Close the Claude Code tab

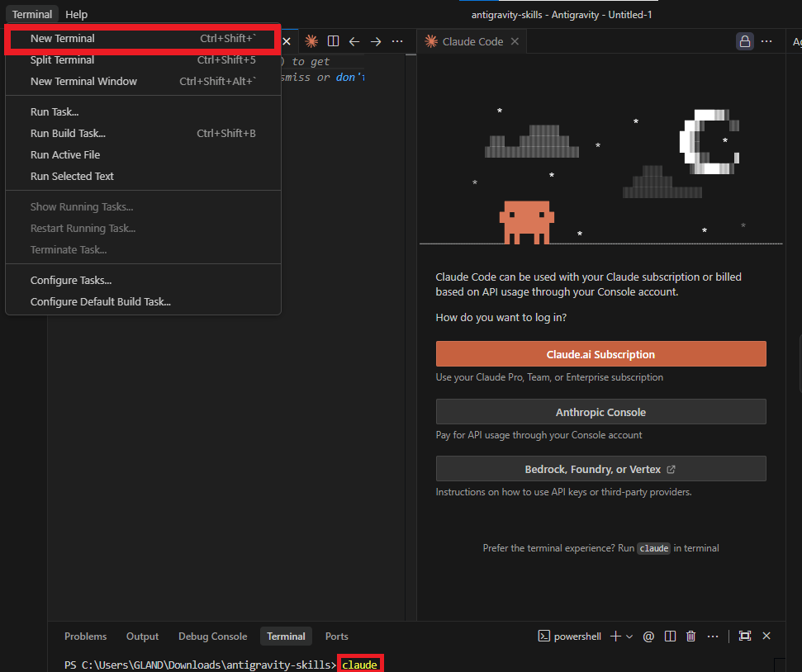coord(515,41)
